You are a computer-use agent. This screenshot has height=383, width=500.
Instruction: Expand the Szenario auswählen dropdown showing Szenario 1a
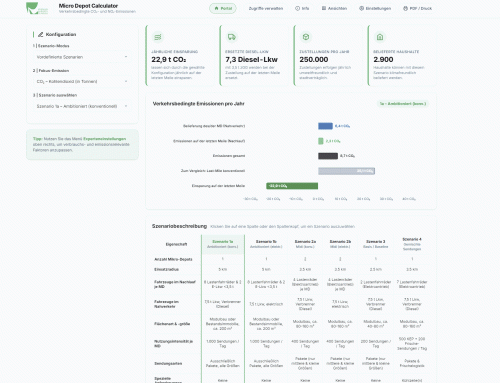click(82, 106)
